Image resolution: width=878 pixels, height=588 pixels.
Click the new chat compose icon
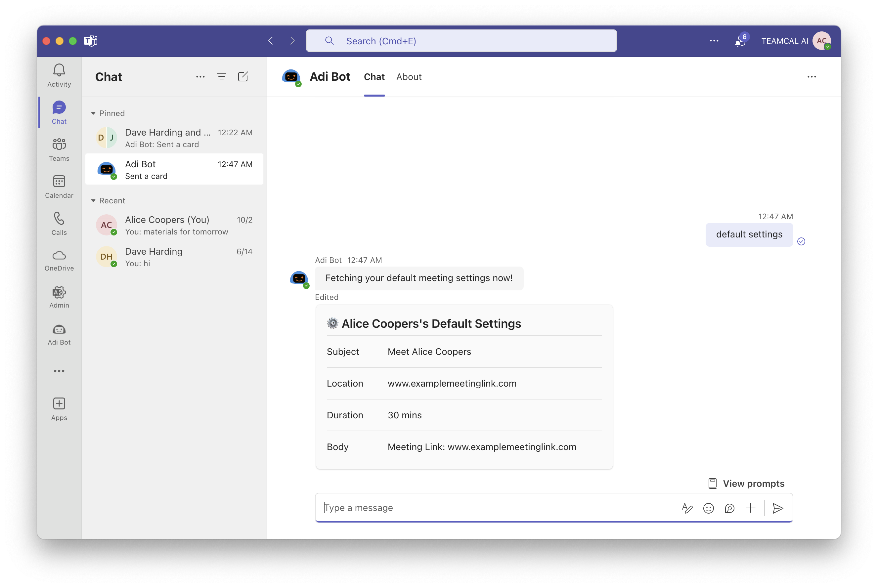243,77
